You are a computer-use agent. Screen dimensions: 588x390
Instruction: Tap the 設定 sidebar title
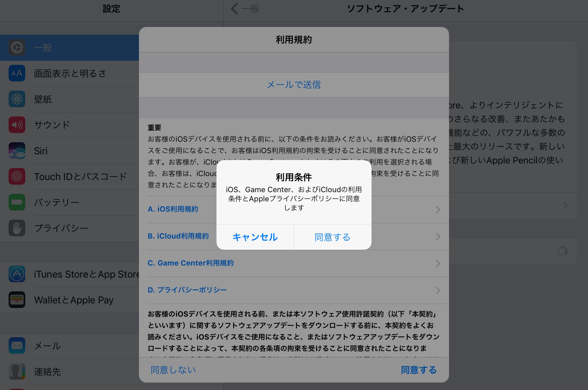[x=111, y=9]
